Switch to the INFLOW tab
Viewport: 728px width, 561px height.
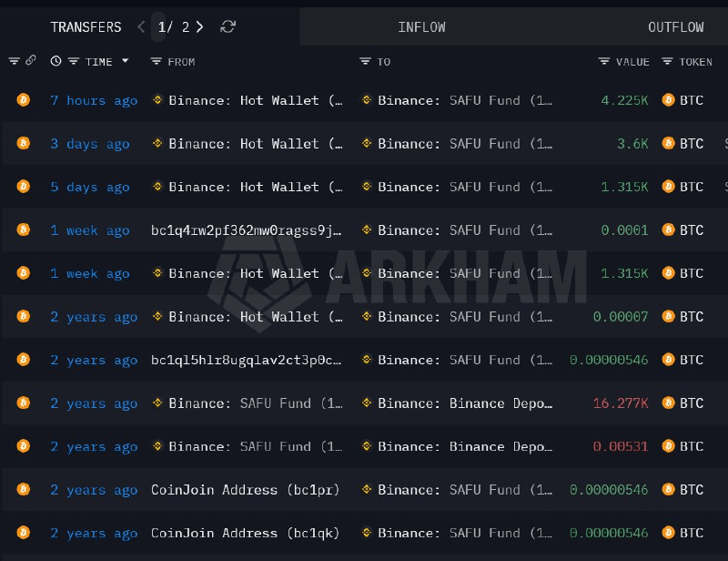(x=421, y=27)
